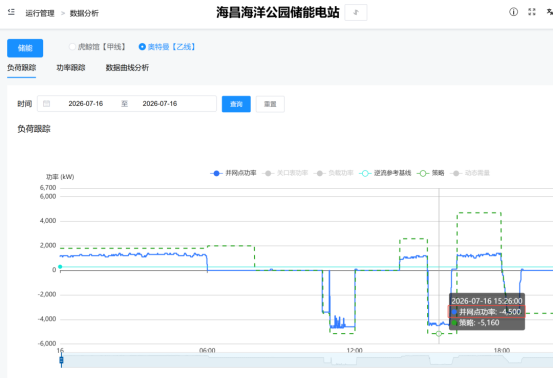Select 奥特曼【乙线】 radio option
This screenshot has height=379, width=553.
[x=167, y=47]
